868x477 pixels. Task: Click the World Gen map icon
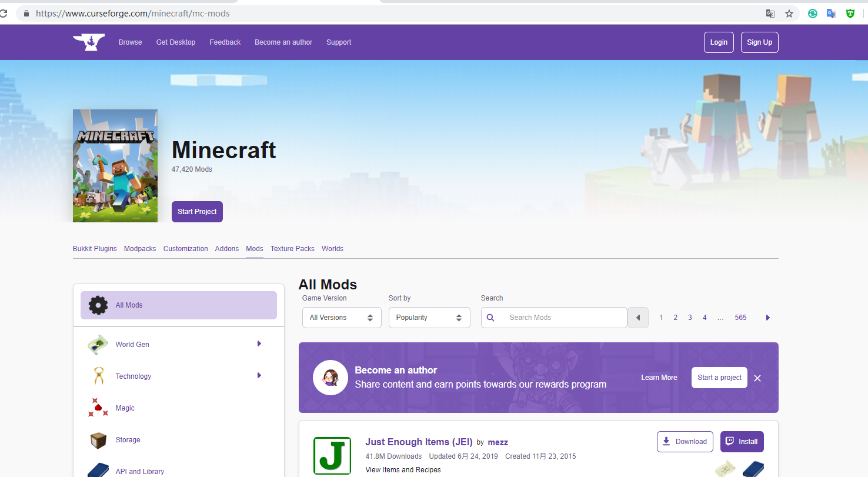[x=98, y=345]
